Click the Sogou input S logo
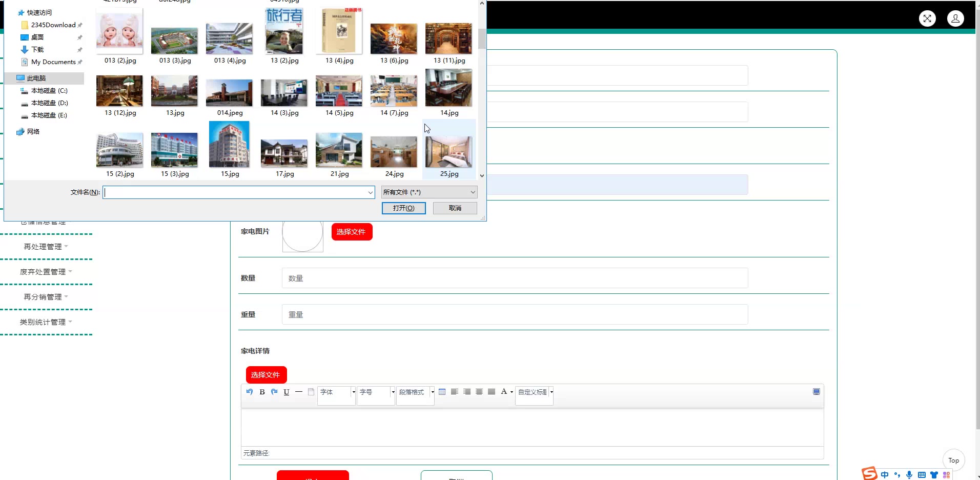 click(869, 473)
